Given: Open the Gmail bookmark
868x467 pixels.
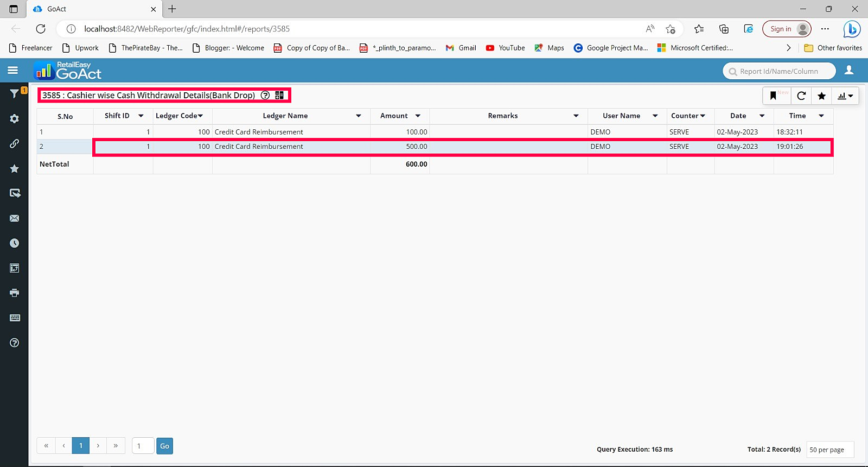Looking at the screenshot, I should (x=461, y=48).
